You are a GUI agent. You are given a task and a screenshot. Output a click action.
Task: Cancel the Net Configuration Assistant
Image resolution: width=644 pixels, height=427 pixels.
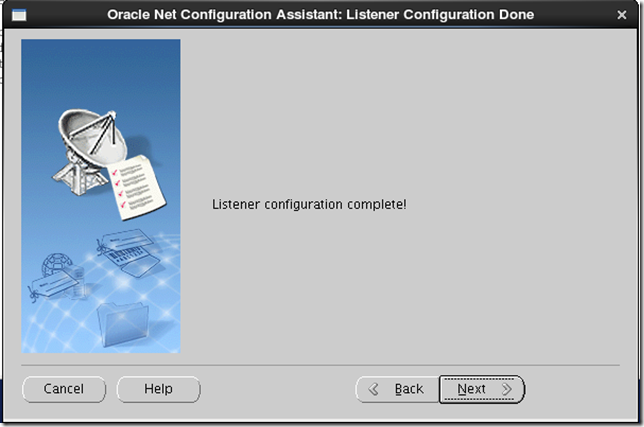coord(64,389)
